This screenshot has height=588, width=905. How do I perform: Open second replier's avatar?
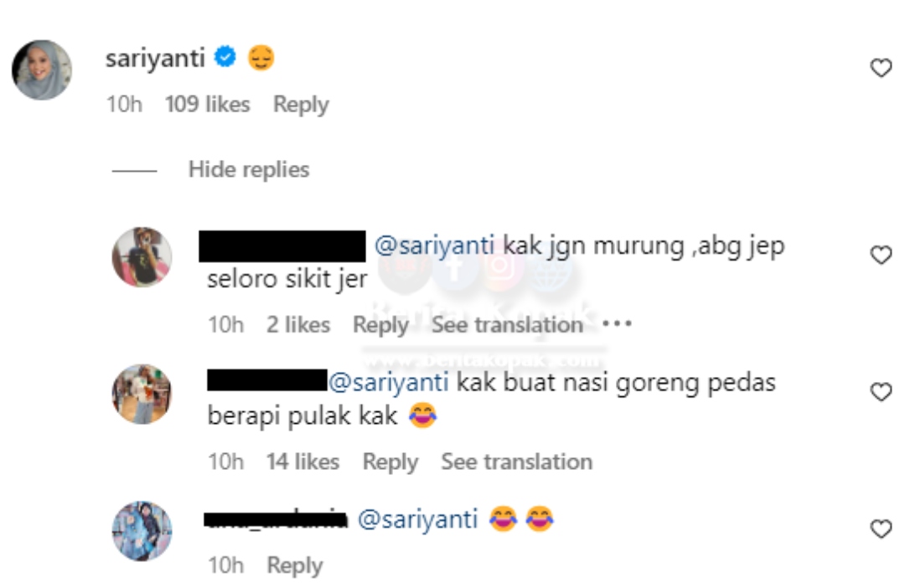[x=142, y=395]
